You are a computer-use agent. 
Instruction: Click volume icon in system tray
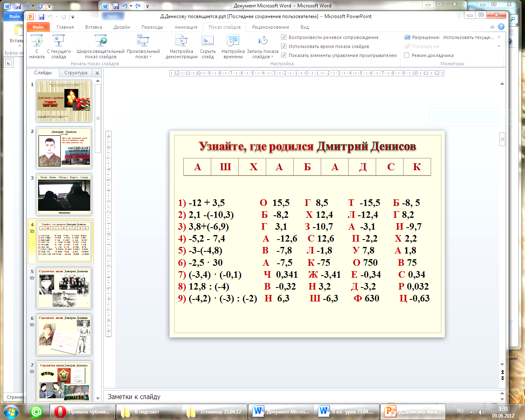[481, 412]
